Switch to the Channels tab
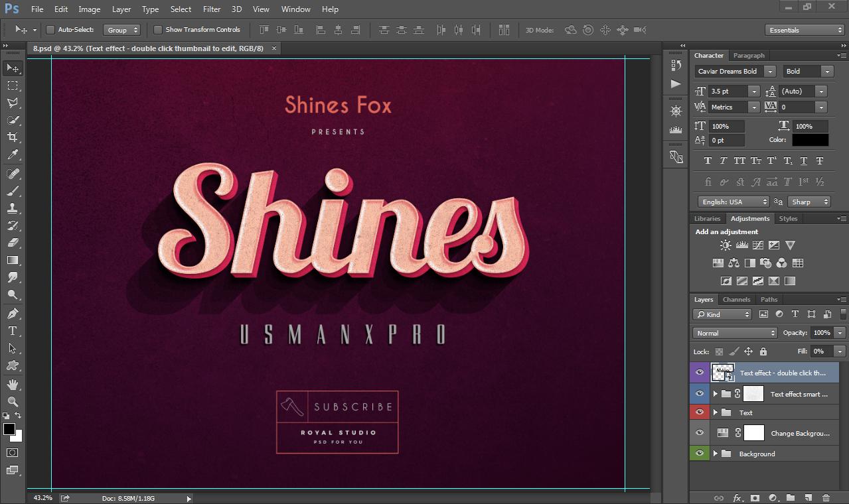This screenshot has width=849, height=504. tap(736, 299)
